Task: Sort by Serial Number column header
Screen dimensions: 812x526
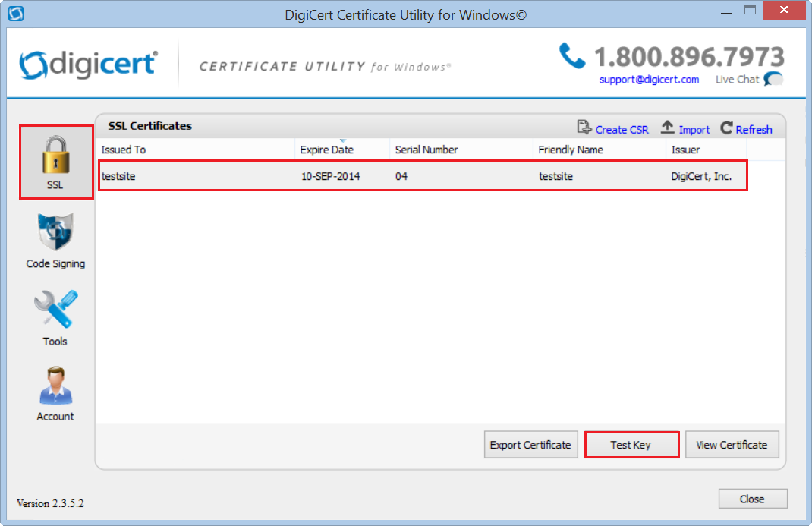Action: point(426,150)
